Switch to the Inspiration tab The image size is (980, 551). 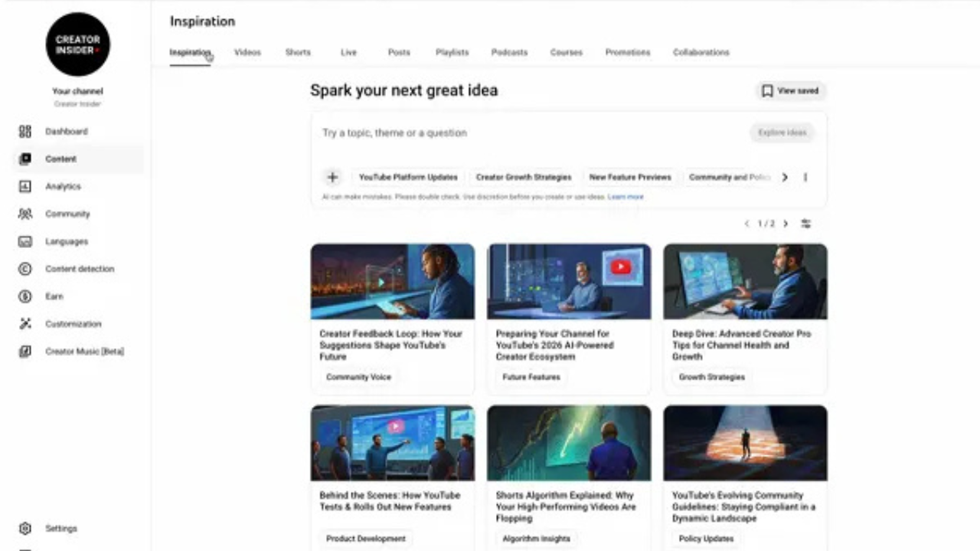(x=190, y=53)
